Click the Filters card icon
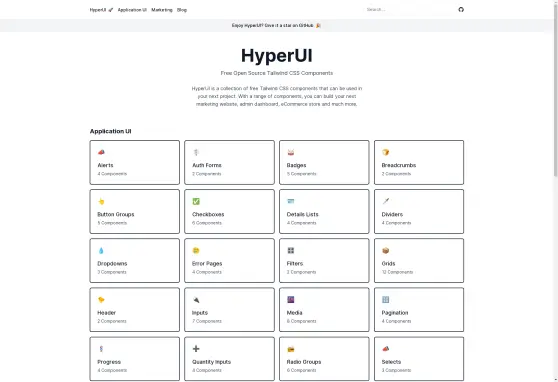This screenshot has height=382, width=558. click(x=291, y=251)
